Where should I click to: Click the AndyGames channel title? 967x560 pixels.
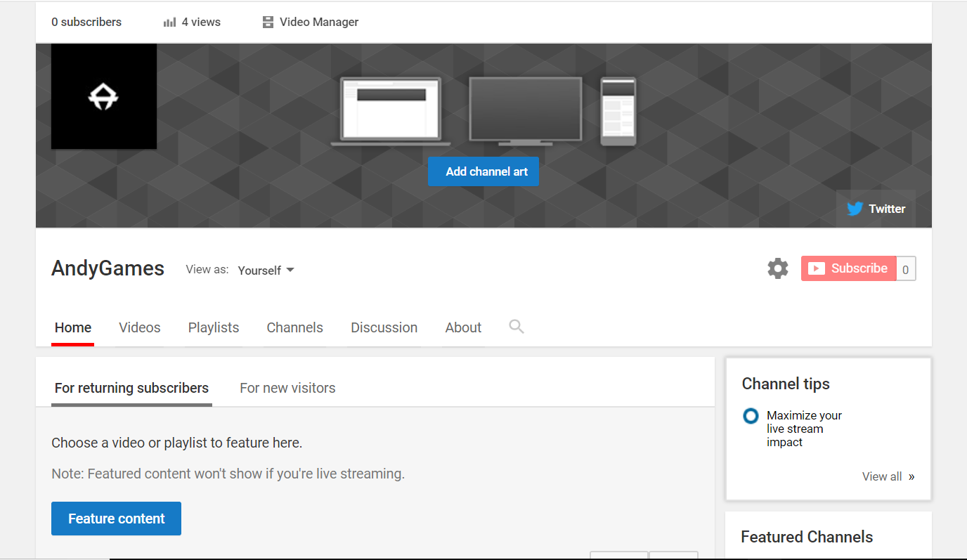[x=108, y=268]
